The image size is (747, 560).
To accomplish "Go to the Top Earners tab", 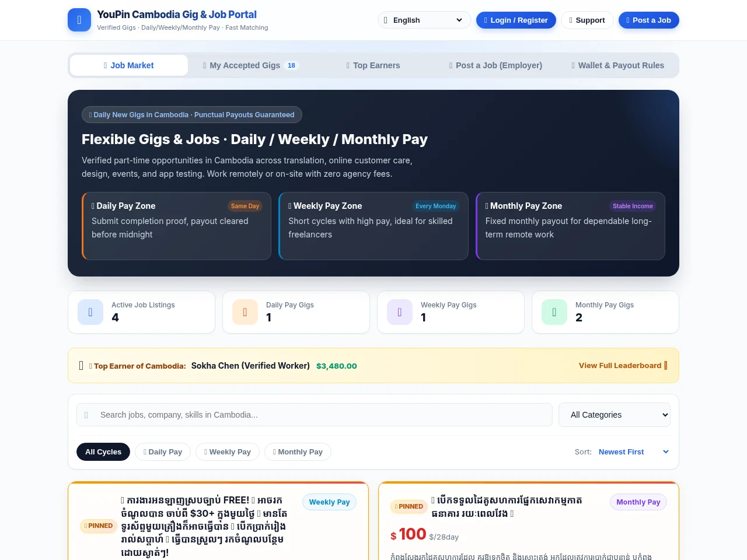I will pos(373,65).
